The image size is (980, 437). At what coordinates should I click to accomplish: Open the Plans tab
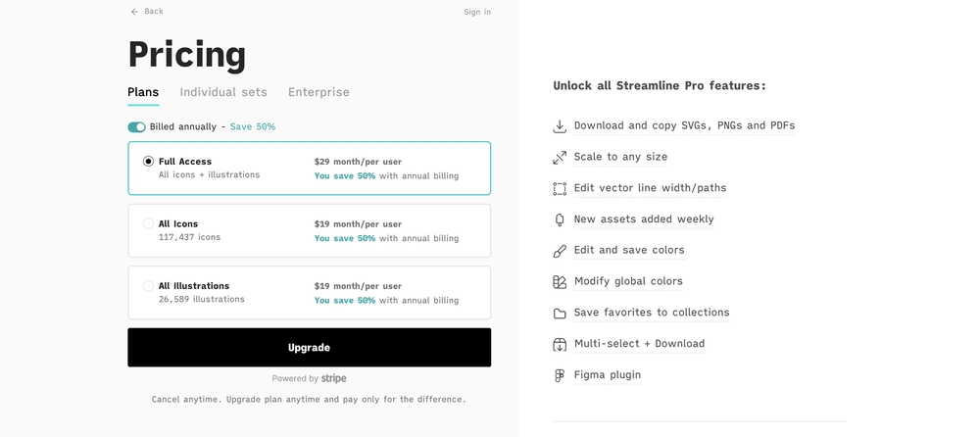tap(143, 92)
